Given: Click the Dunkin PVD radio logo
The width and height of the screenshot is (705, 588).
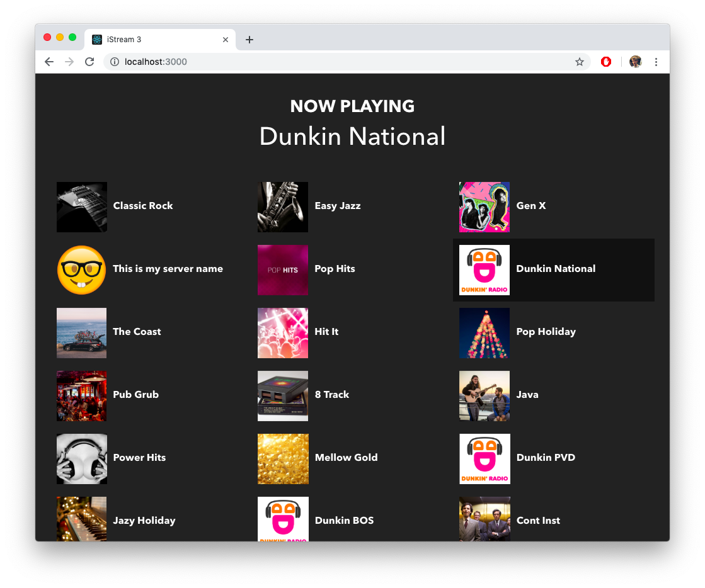Looking at the screenshot, I should [484, 459].
